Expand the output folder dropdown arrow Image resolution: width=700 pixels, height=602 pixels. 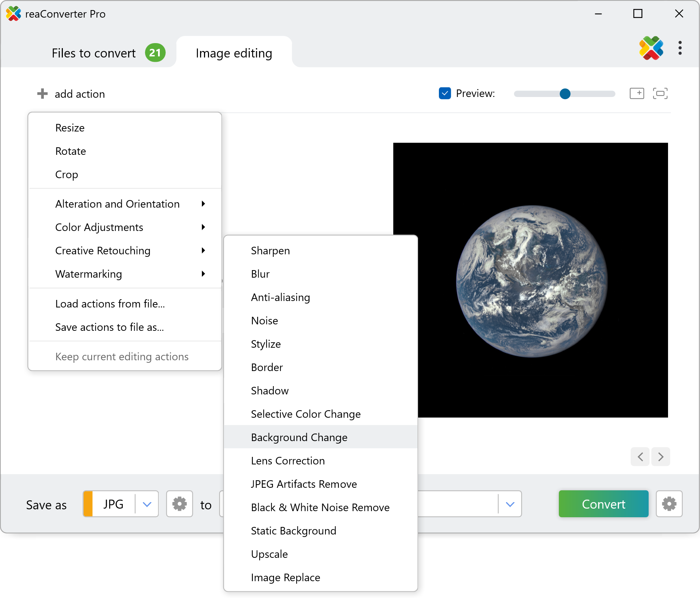510,504
